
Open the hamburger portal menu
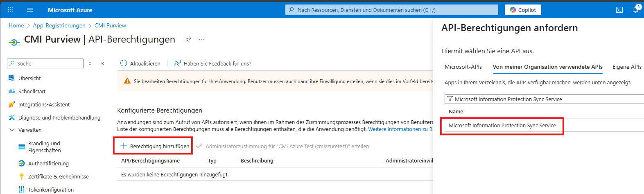tap(30, 10)
